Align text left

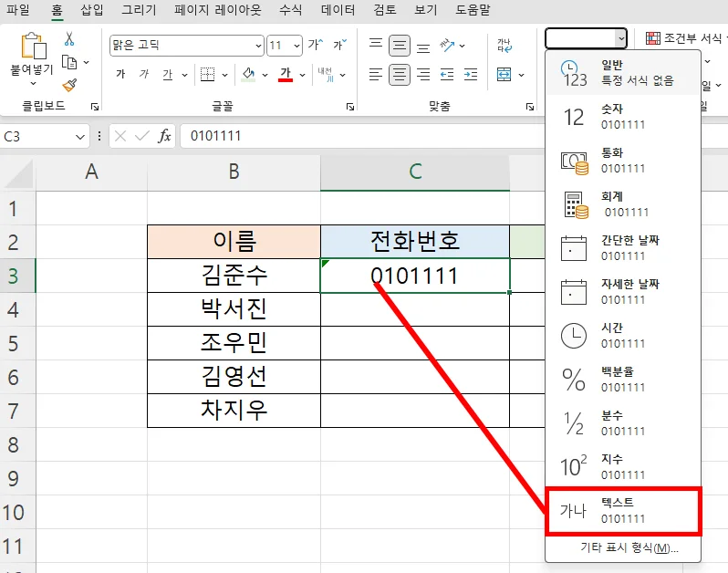tap(376, 74)
